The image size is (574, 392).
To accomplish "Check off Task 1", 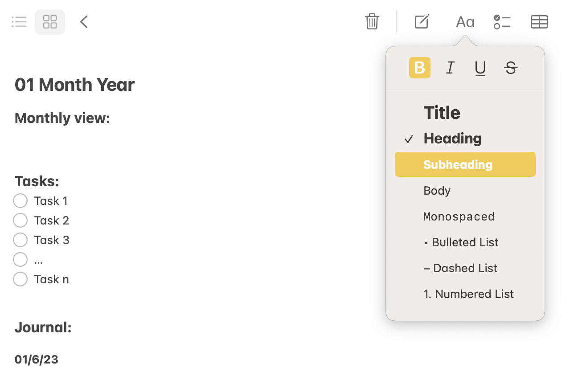I will click(20, 200).
